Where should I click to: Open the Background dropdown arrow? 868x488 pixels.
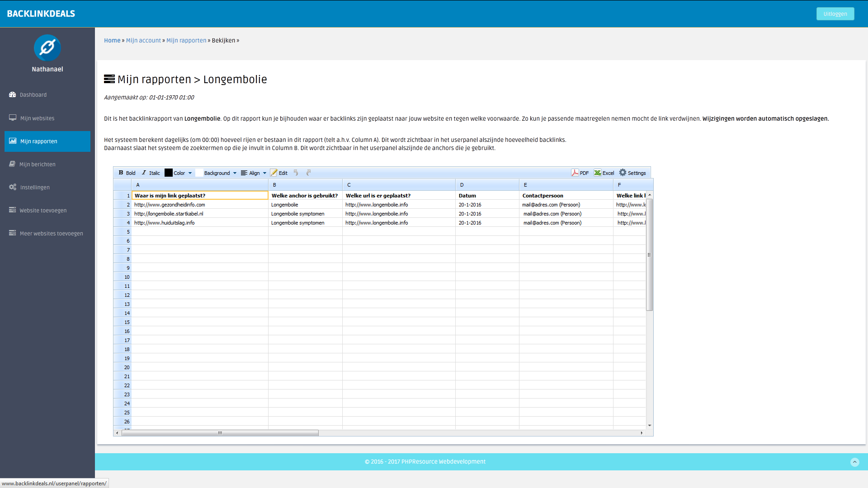(x=235, y=173)
